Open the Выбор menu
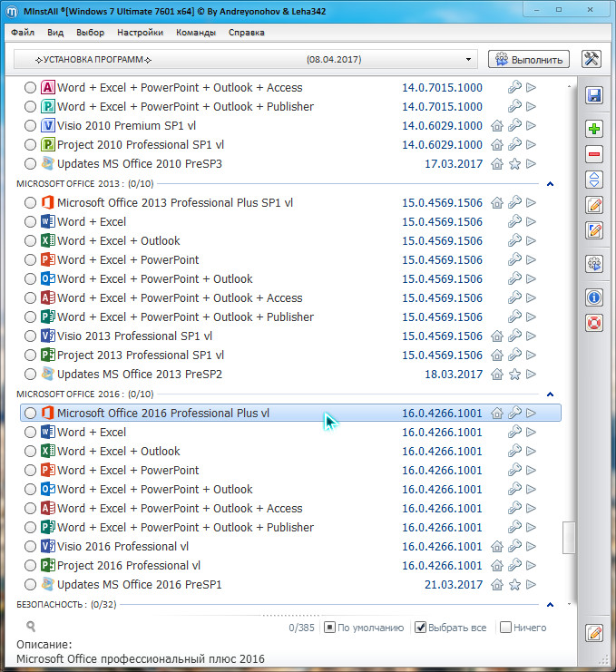The width and height of the screenshot is (616, 672). [x=90, y=33]
